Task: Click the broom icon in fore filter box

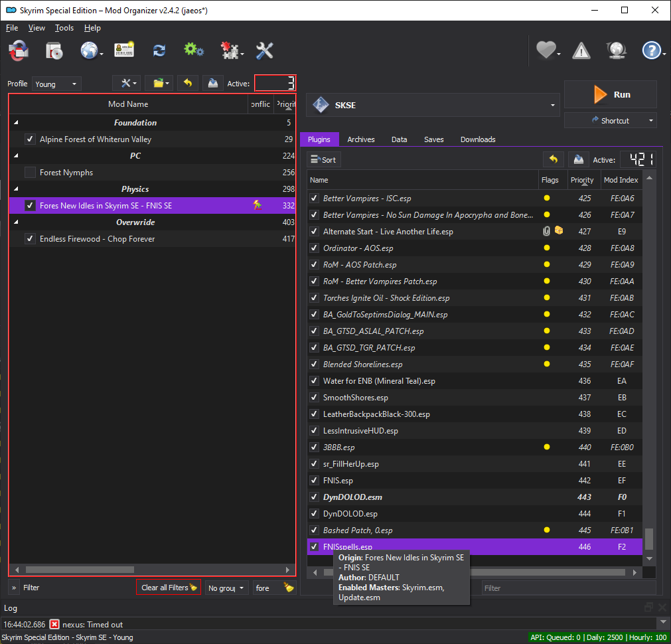Action: pyautogui.click(x=289, y=588)
